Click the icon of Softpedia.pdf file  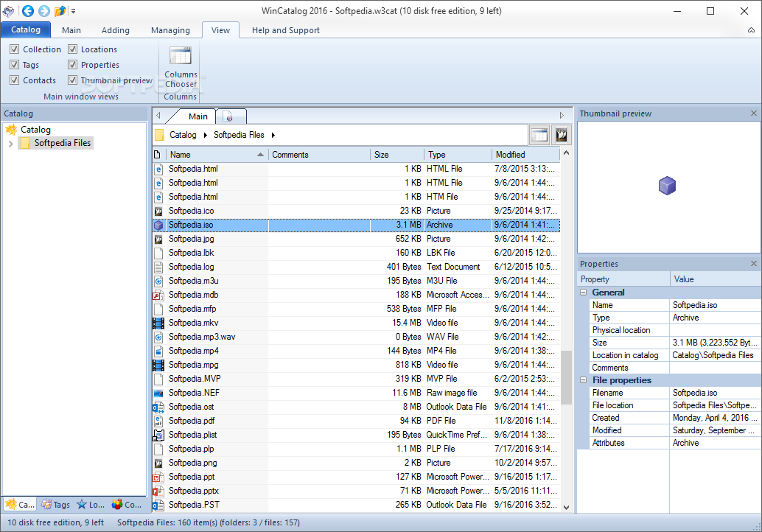pos(158,421)
